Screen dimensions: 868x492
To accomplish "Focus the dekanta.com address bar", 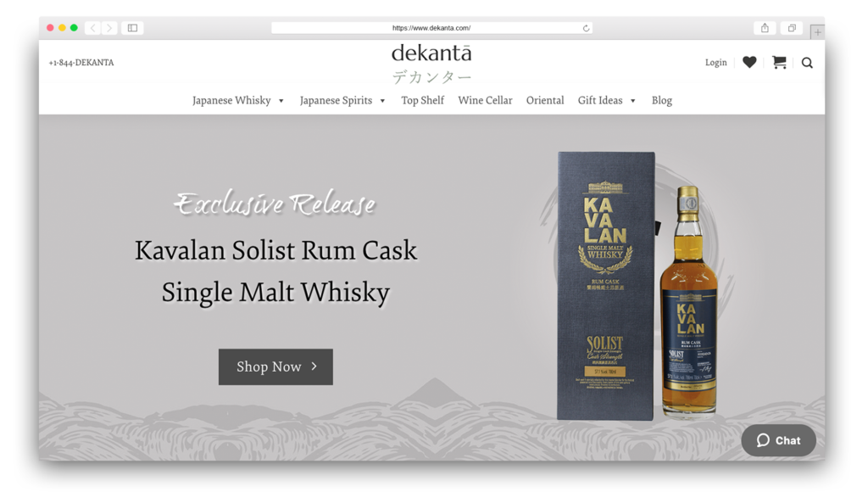I will tap(431, 28).
